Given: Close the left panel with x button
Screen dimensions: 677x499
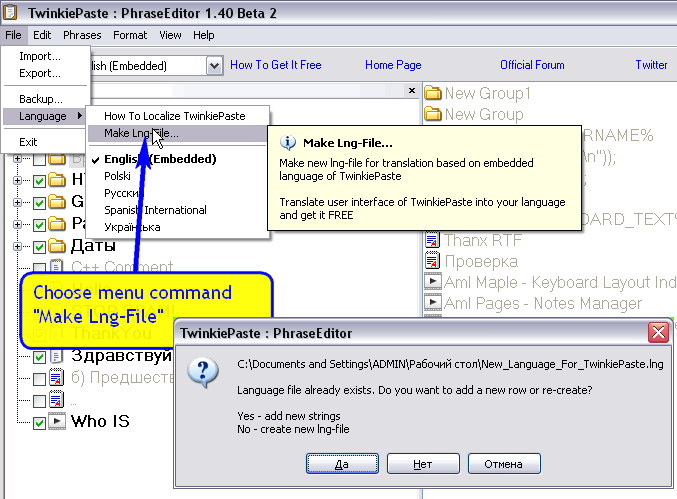Looking at the screenshot, I should point(412,90).
